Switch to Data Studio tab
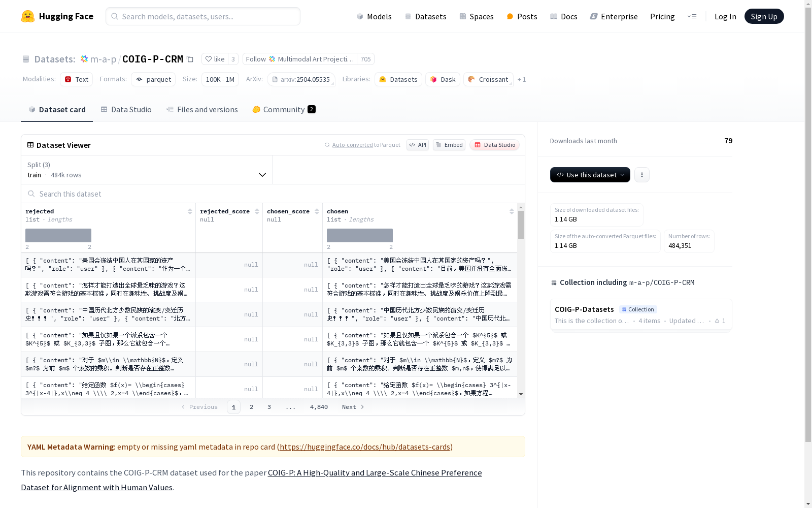The image size is (812, 508). [126, 109]
